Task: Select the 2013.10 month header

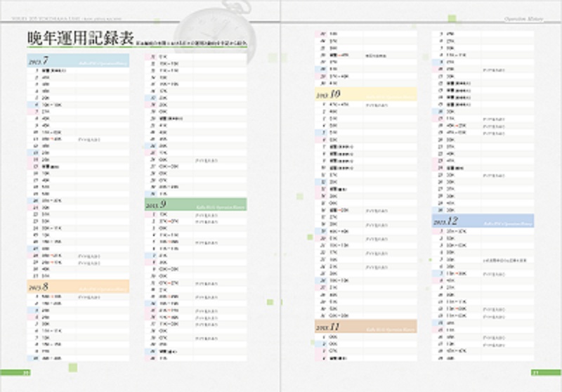Action: pos(366,94)
